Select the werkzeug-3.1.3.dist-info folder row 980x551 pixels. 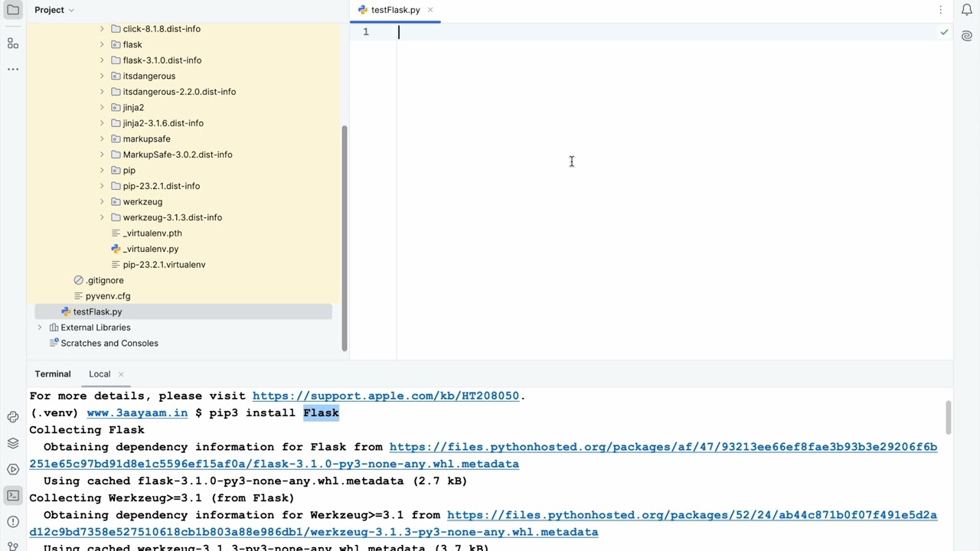click(184, 217)
